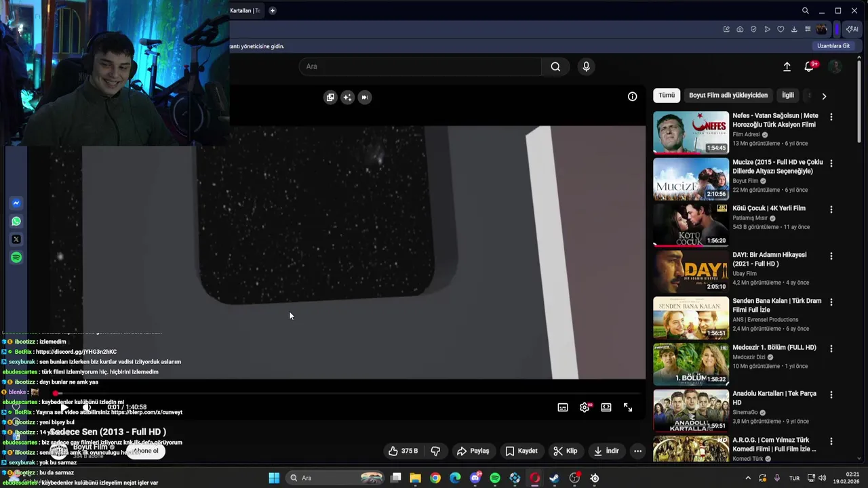Open options for Medcezir 1. Bölüm video
This screenshot has height=488, width=868.
pos(831,348)
